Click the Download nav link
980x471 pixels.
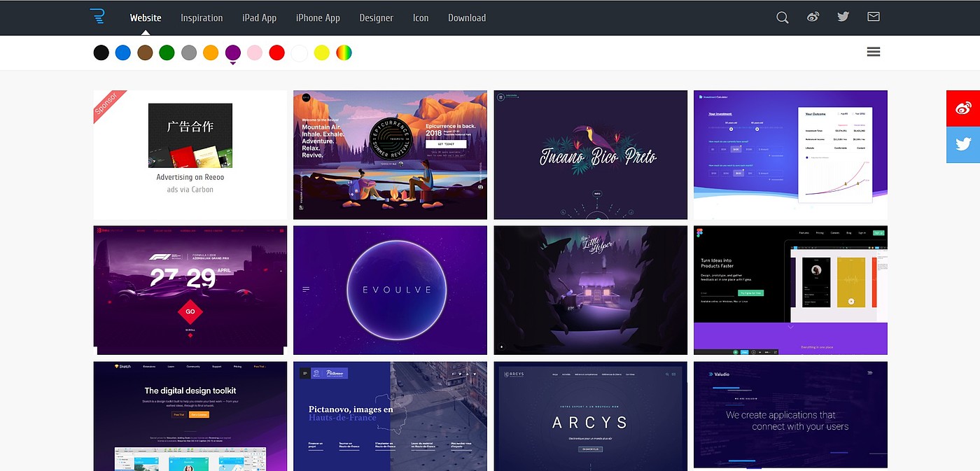[x=467, y=17]
